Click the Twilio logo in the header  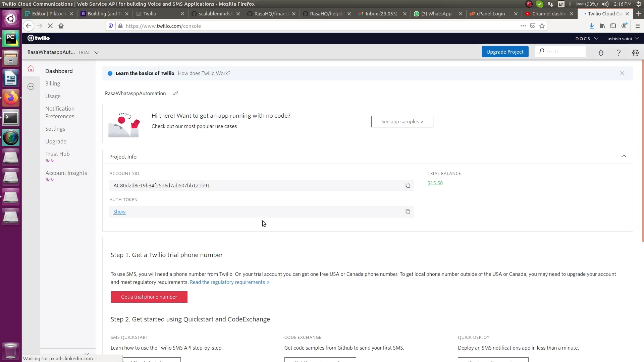(x=38, y=38)
